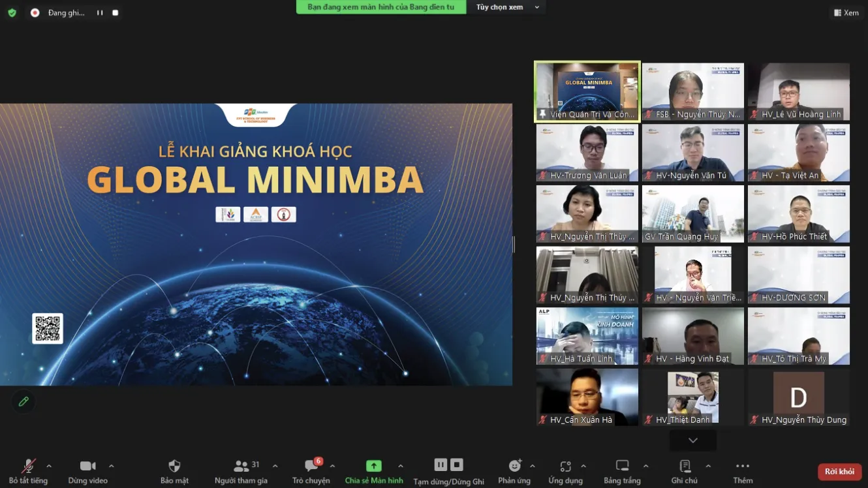Stop the recording in the top bar

(x=116, y=12)
